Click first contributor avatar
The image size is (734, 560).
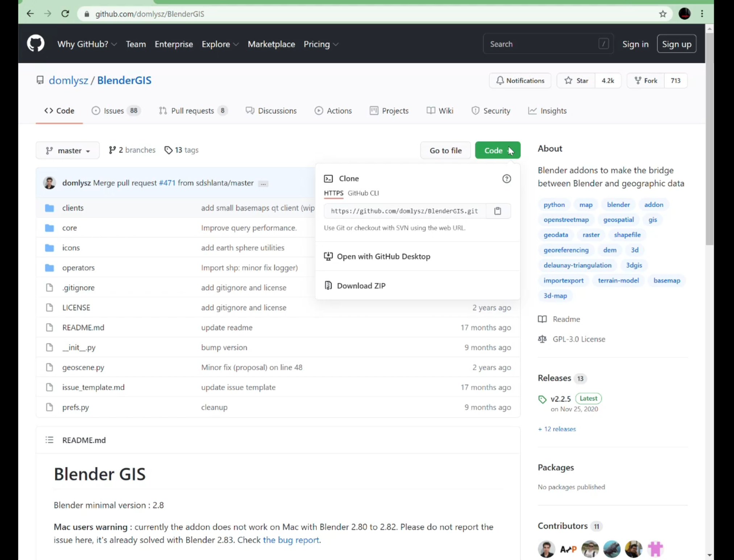[546, 549]
